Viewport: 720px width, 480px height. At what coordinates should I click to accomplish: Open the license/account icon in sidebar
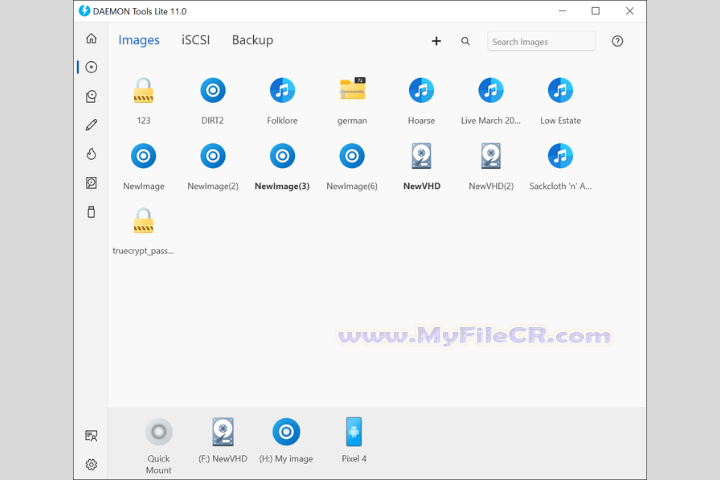pos(91,435)
